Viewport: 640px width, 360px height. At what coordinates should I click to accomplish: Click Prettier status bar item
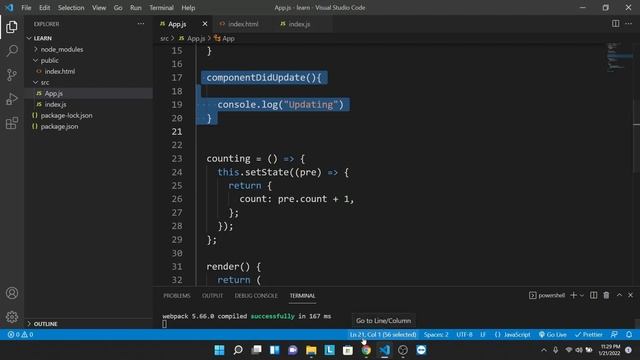[x=589, y=335]
